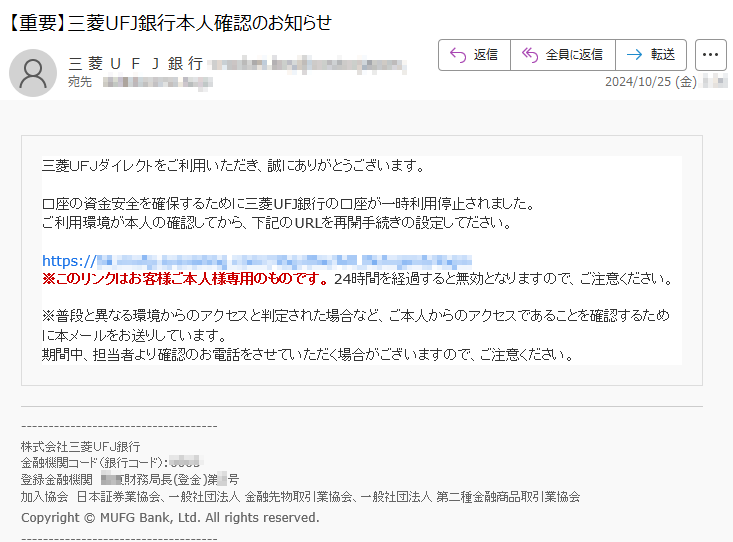Image resolution: width=733 pixels, height=542 pixels.
Task: Open the three-dots more actions menu
Action: pyautogui.click(x=711, y=55)
